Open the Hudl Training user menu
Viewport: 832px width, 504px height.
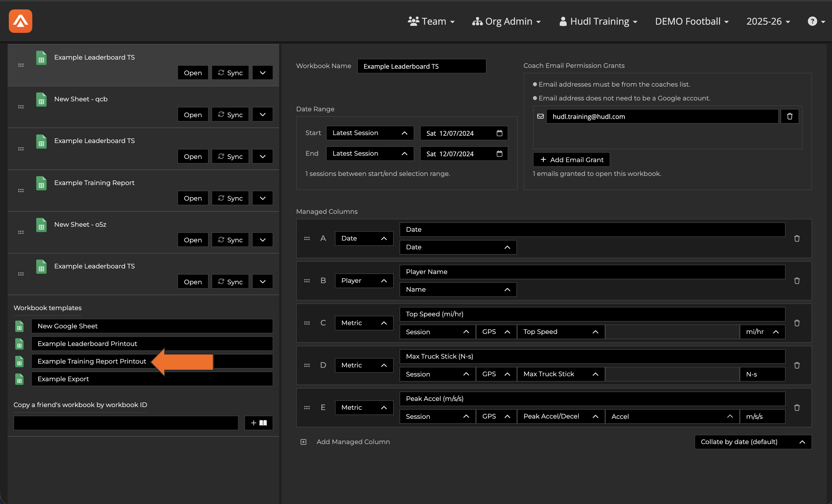tap(598, 21)
